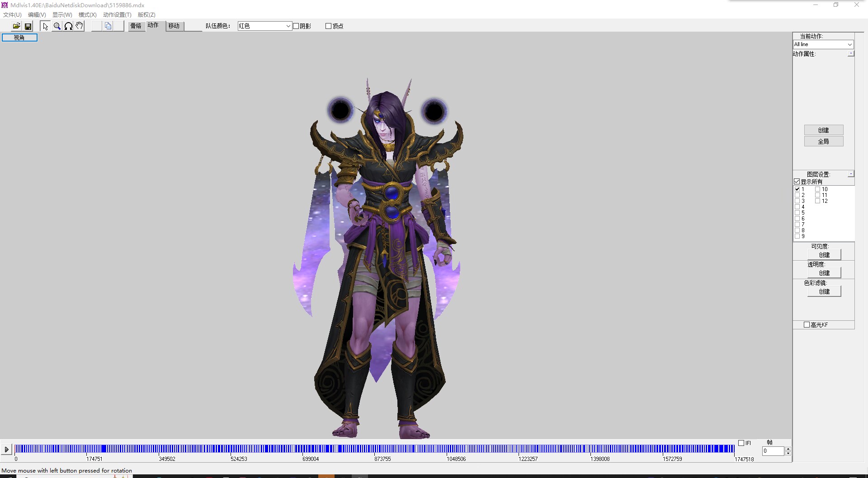The height and width of the screenshot is (478, 868).
Task: Open the 模式(X) menu
Action: 88,15
